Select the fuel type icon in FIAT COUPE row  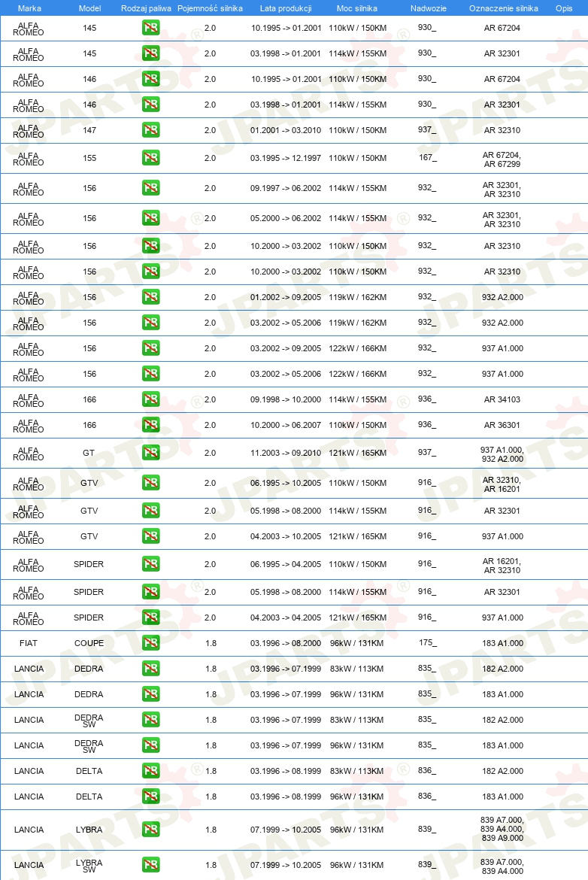click(x=151, y=643)
